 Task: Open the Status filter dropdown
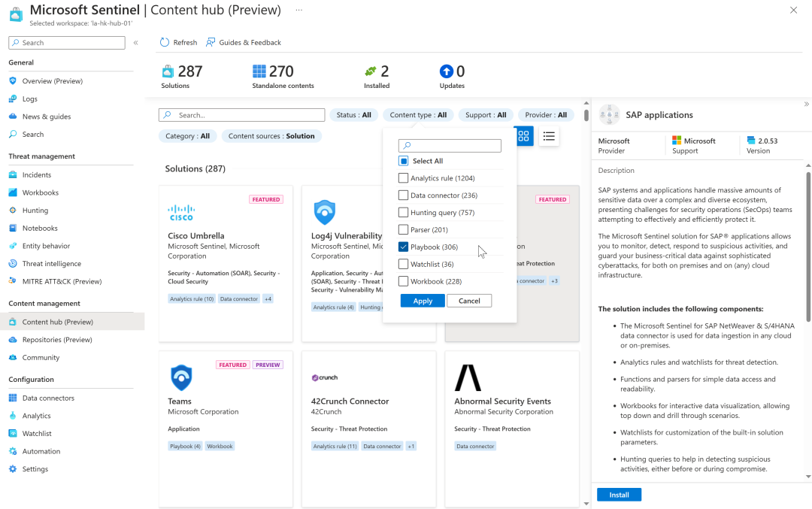click(353, 115)
